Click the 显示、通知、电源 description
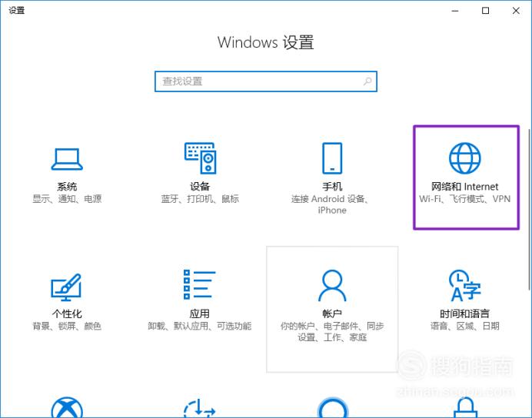The image size is (532, 418). 67,199
